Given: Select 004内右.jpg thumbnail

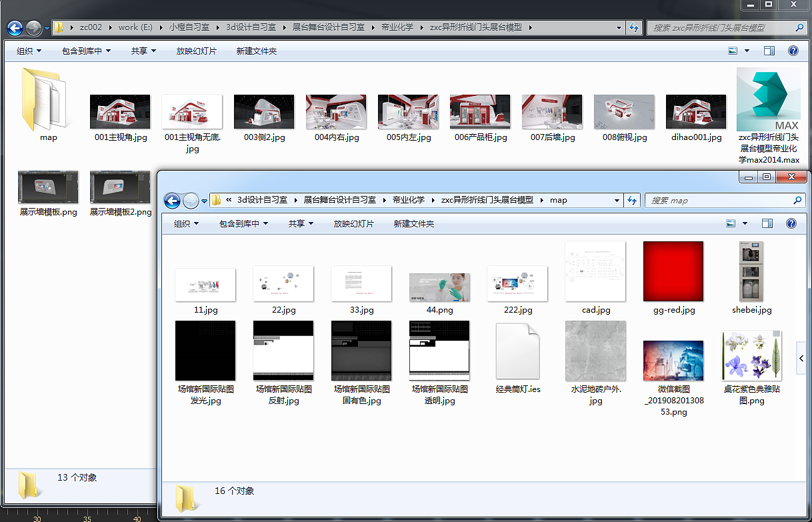Looking at the screenshot, I should click(x=336, y=111).
